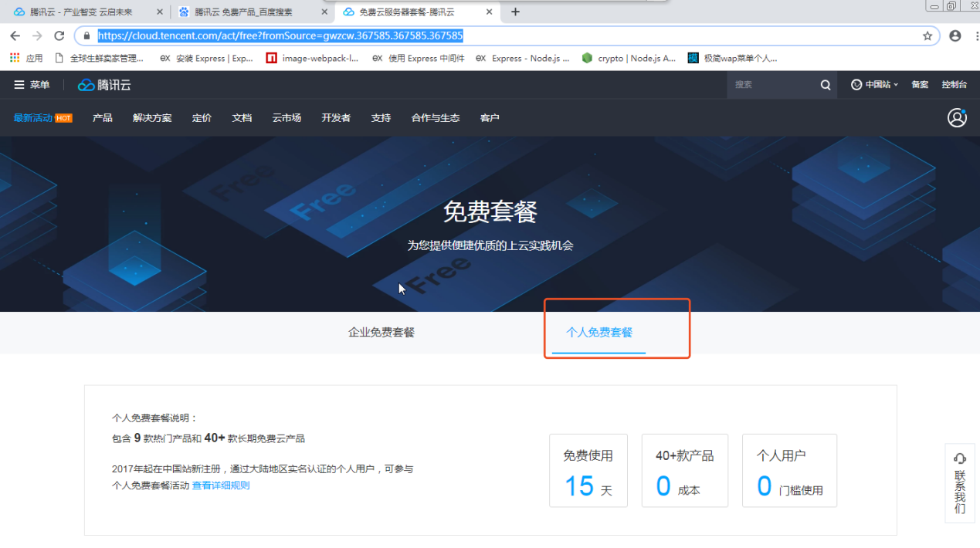The width and height of the screenshot is (980, 548).
Task: Open the crypto Node.js bookmark
Action: click(629, 58)
